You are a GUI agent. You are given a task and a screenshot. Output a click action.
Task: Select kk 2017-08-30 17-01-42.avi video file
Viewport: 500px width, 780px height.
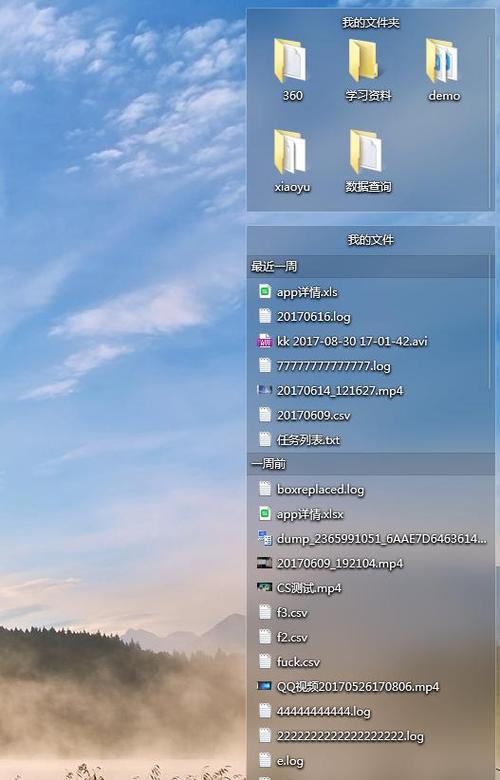[371, 341]
